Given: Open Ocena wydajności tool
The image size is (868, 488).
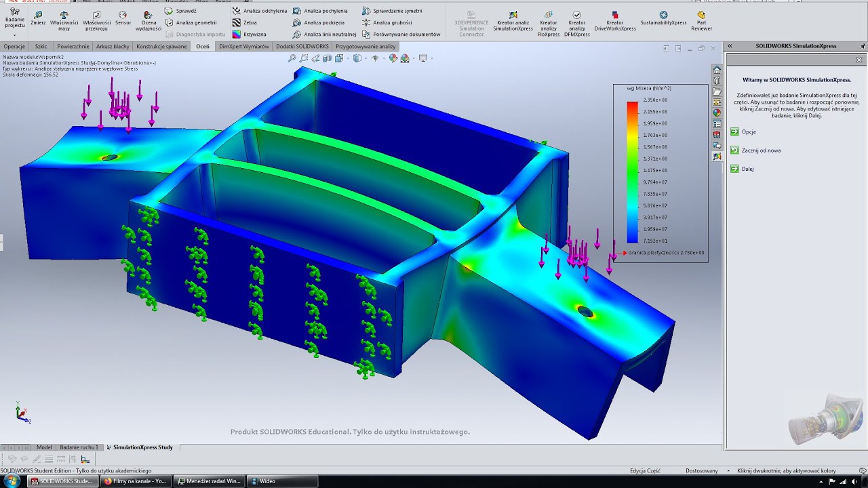Looking at the screenshot, I should coord(148,22).
